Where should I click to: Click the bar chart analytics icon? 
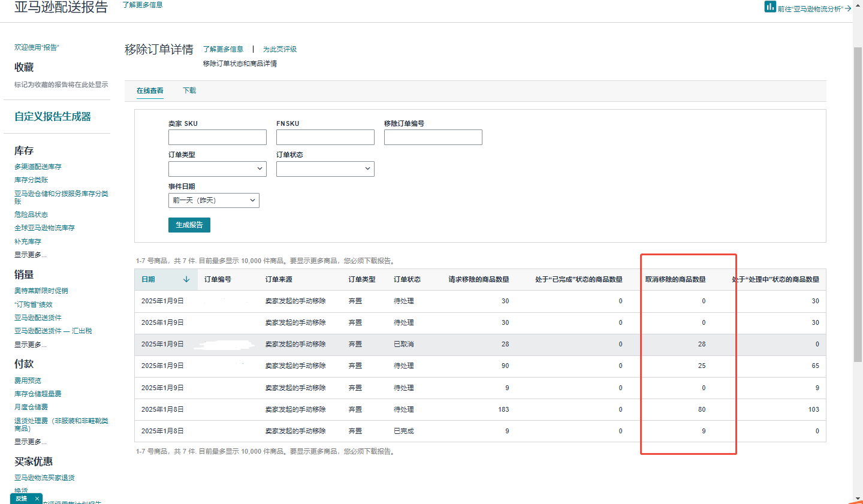770,7
